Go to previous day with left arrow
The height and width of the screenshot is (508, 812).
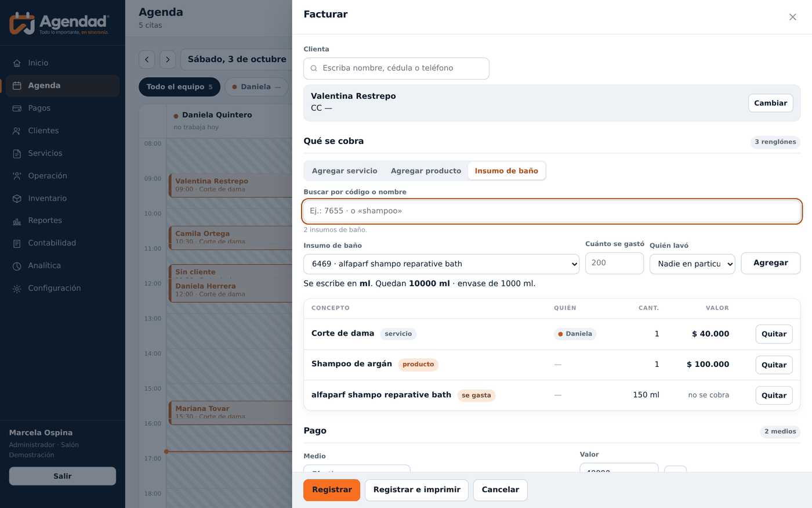click(x=147, y=59)
